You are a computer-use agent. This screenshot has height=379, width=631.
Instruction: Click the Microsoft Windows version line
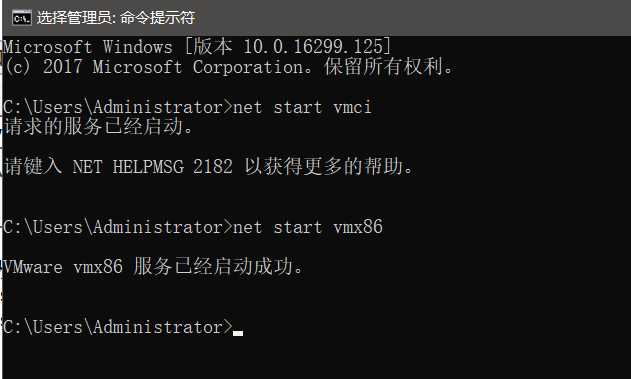[197, 47]
